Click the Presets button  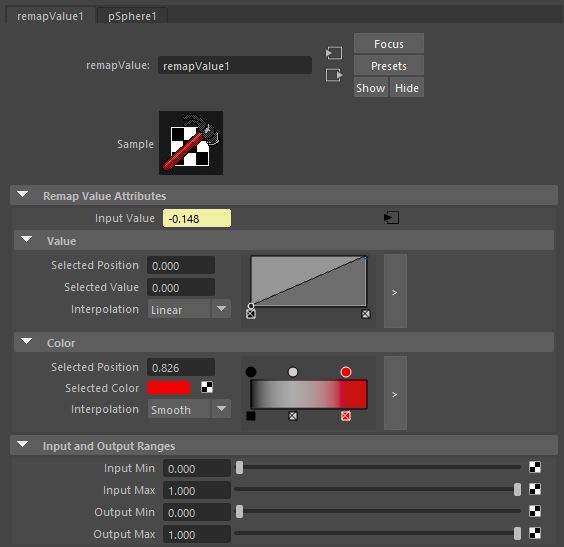[389, 66]
